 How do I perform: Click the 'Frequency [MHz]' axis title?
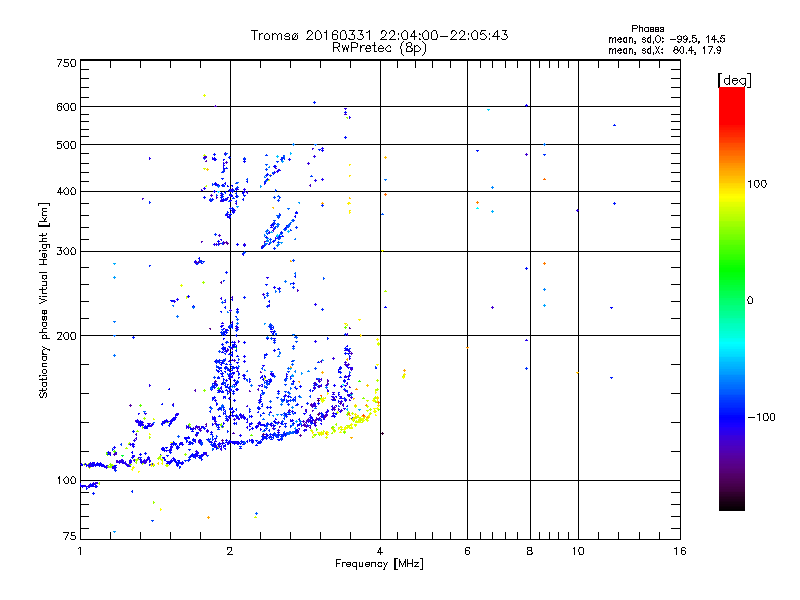379,564
